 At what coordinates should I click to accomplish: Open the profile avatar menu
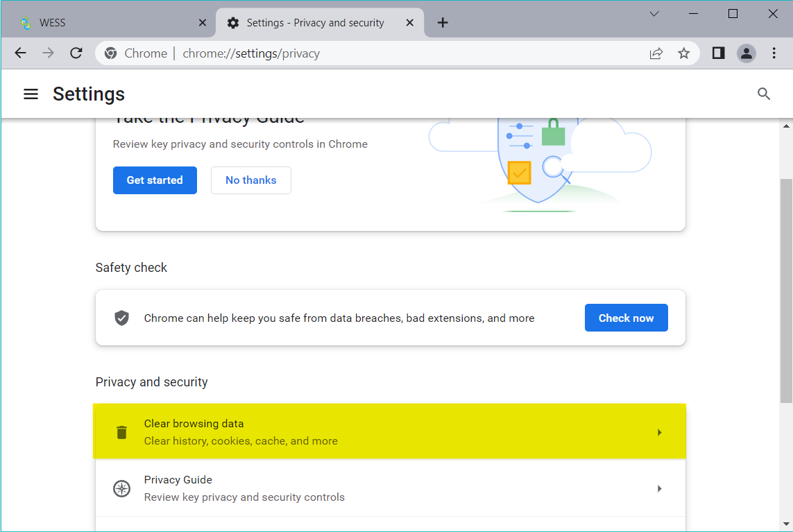coord(746,53)
